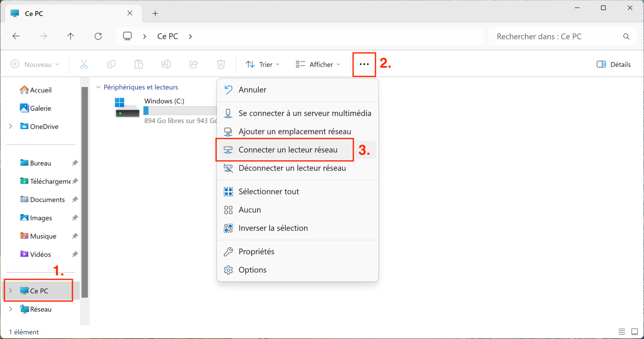Click the Cut scissors icon
The image size is (644, 339).
pyautogui.click(x=84, y=64)
